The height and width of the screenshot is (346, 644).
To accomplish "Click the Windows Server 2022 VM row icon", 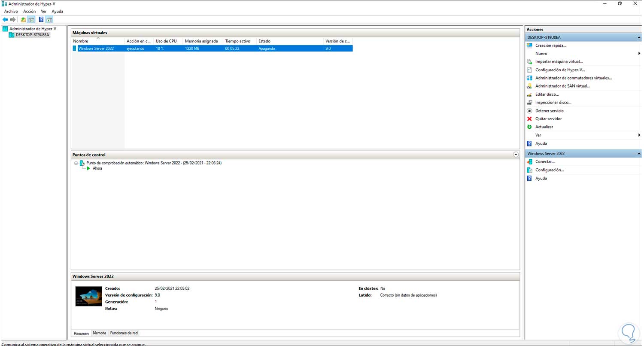I will [x=75, y=49].
